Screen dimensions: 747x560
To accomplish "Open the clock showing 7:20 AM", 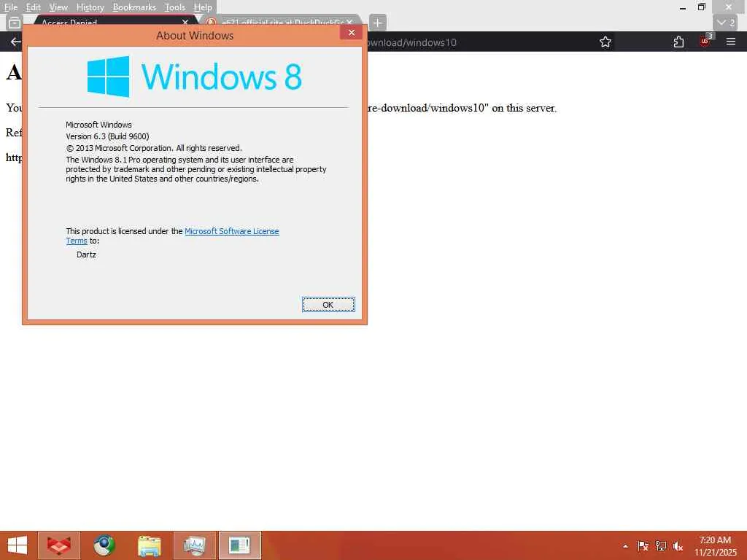I will coord(715,546).
